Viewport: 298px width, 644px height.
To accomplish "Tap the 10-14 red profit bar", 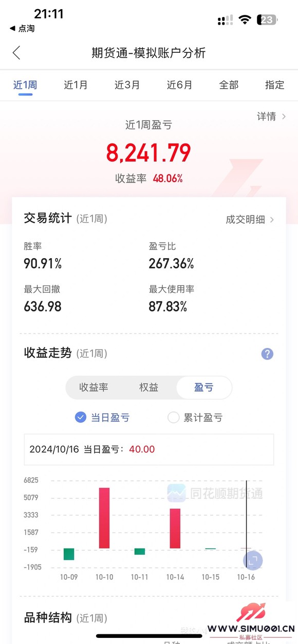I will (175, 529).
